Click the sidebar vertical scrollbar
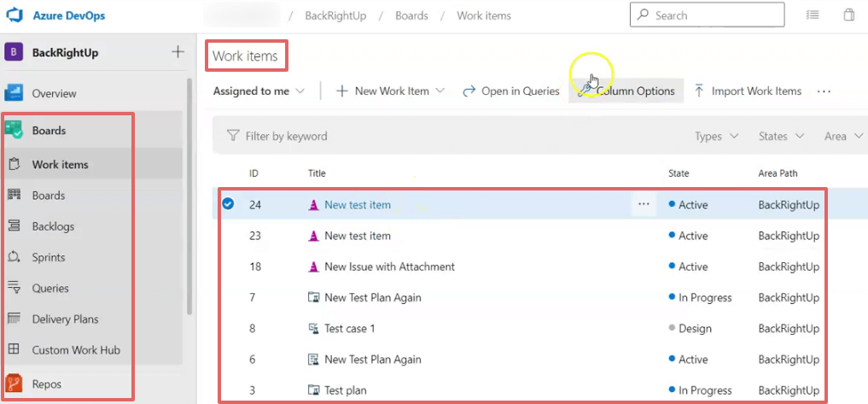Image resolution: width=868 pixels, height=404 pixels. click(189, 196)
